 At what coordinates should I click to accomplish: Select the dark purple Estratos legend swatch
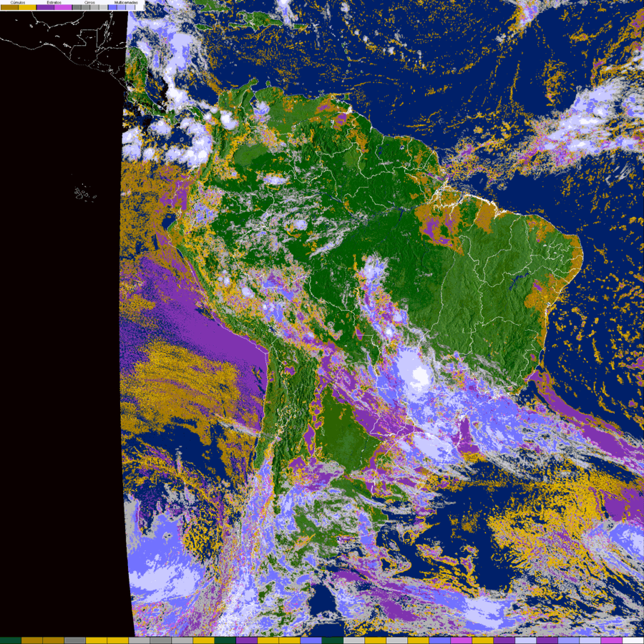point(45,7)
